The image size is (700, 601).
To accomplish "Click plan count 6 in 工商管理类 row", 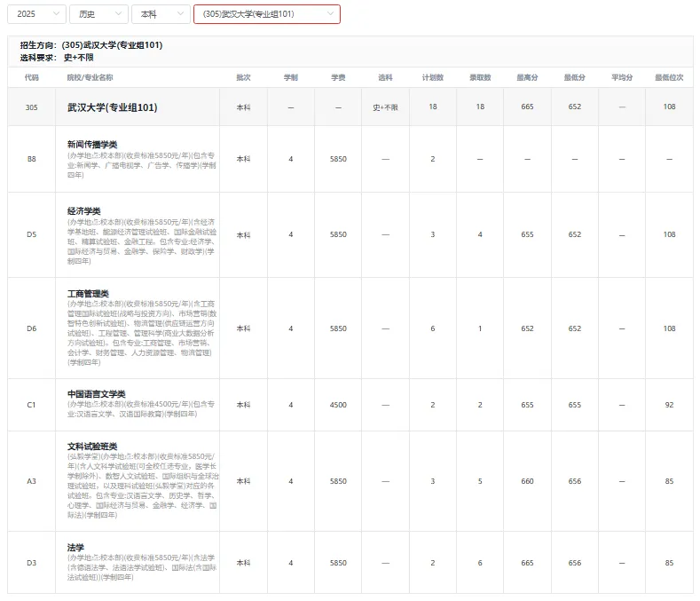I will coord(433,328).
